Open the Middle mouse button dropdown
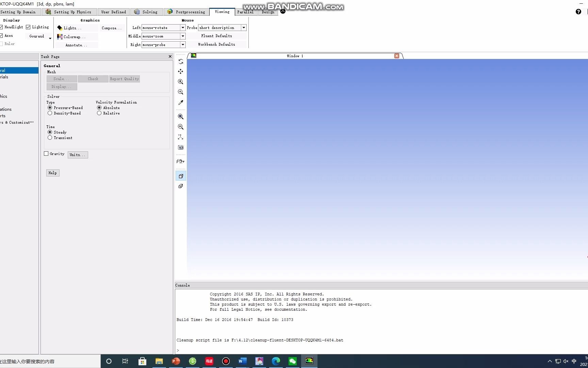 click(183, 36)
